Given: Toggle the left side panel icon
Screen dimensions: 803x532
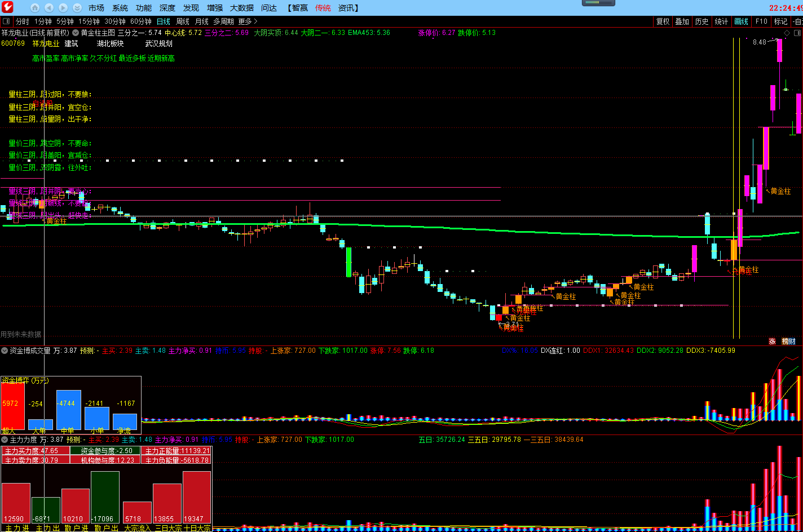Looking at the screenshot, I should [6, 21].
